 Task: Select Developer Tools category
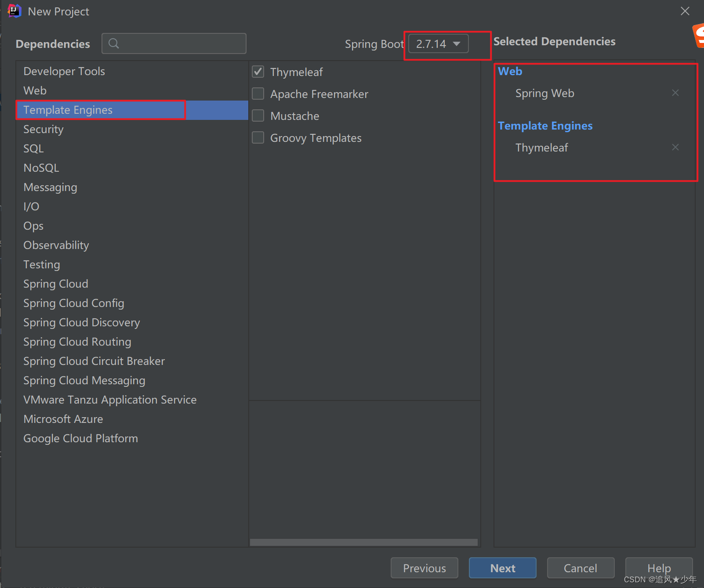click(x=132, y=71)
